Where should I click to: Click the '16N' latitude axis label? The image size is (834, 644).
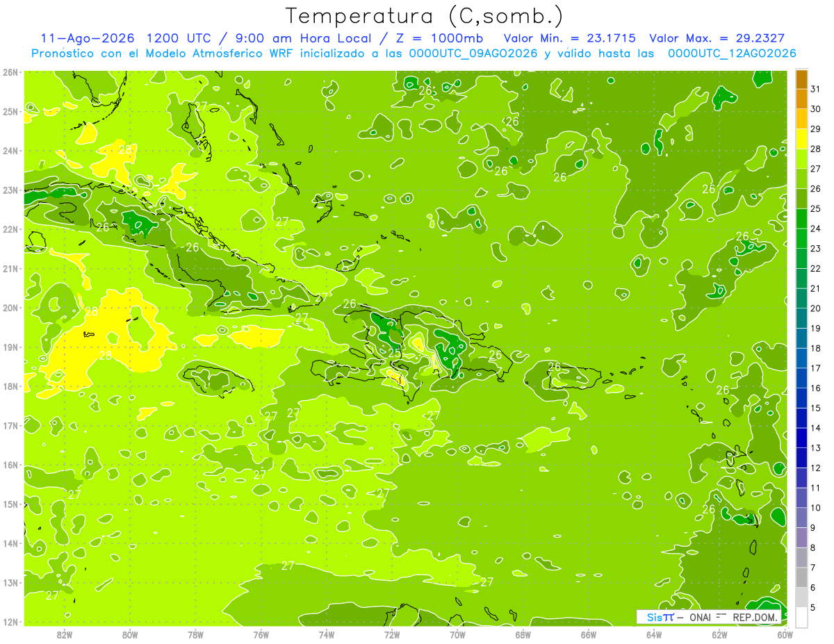[x=11, y=465]
